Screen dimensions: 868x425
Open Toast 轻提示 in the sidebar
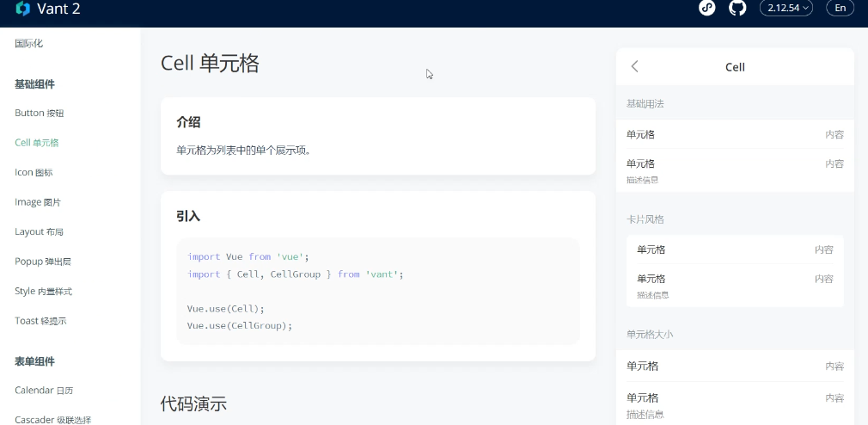coord(40,321)
